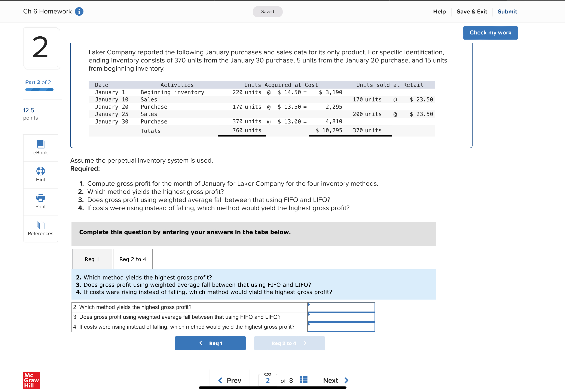The image size is (565, 392).
Task: Click the McGraw Hill logo
Action: (x=31, y=380)
